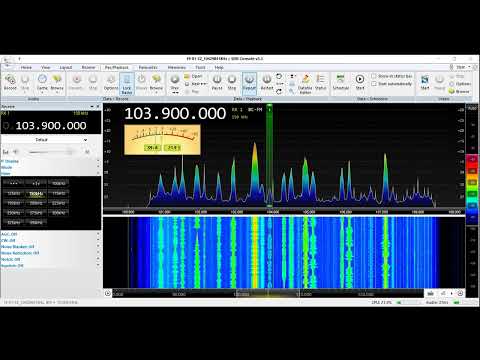Toggle Lock Radio

click(127, 83)
